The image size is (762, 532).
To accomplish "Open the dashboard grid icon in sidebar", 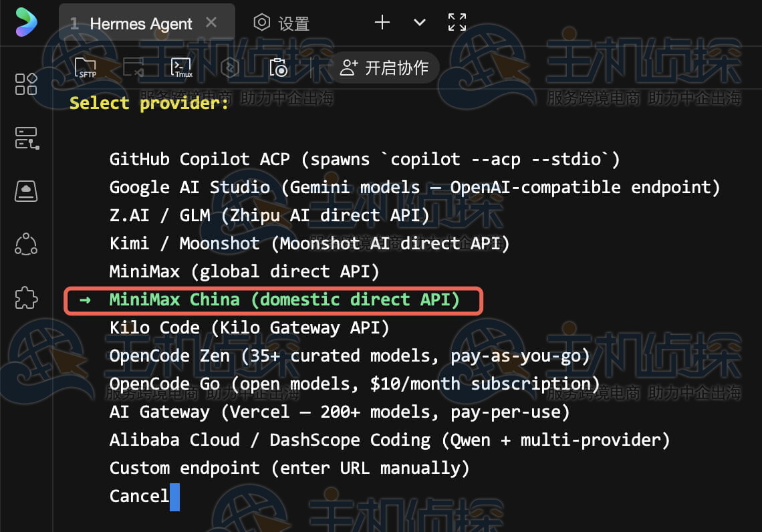I will pyautogui.click(x=26, y=84).
